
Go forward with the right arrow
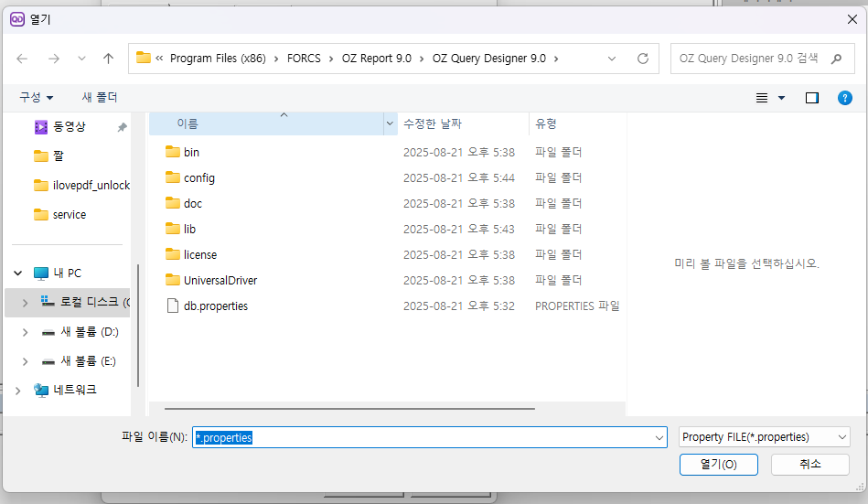click(x=54, y=59)
